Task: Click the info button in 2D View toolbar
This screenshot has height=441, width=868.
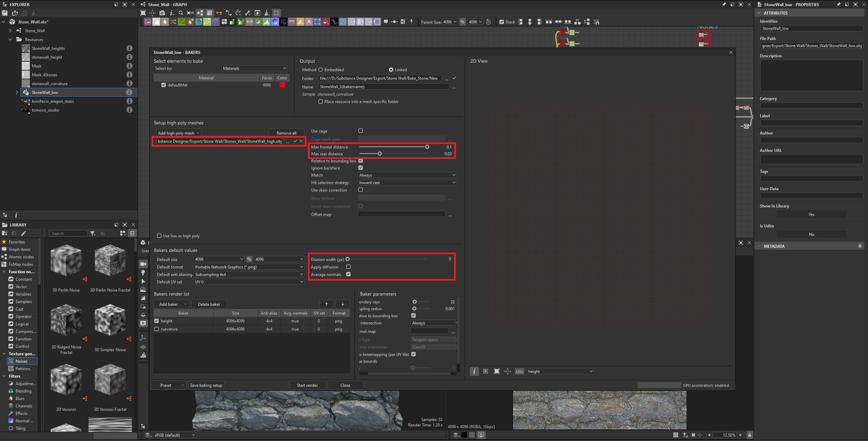Action: coord(474,371)
